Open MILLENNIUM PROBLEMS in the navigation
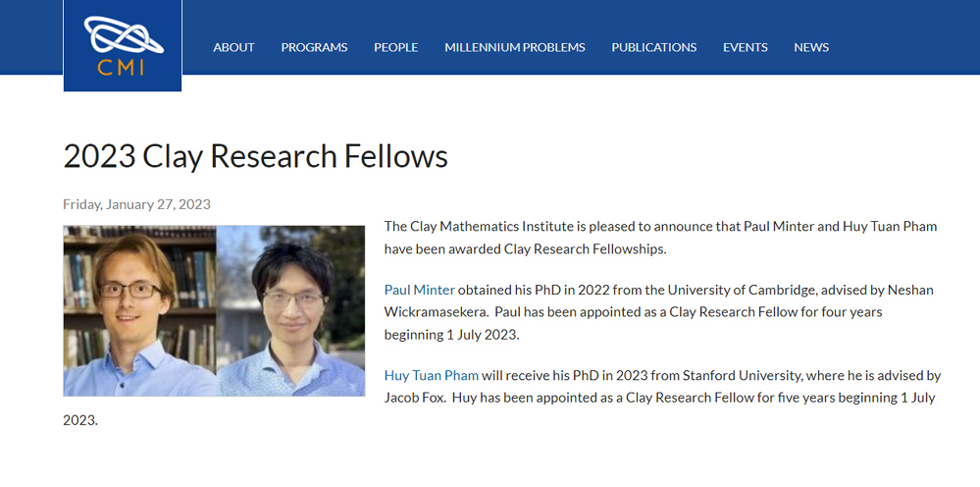 tap(515, 47)
